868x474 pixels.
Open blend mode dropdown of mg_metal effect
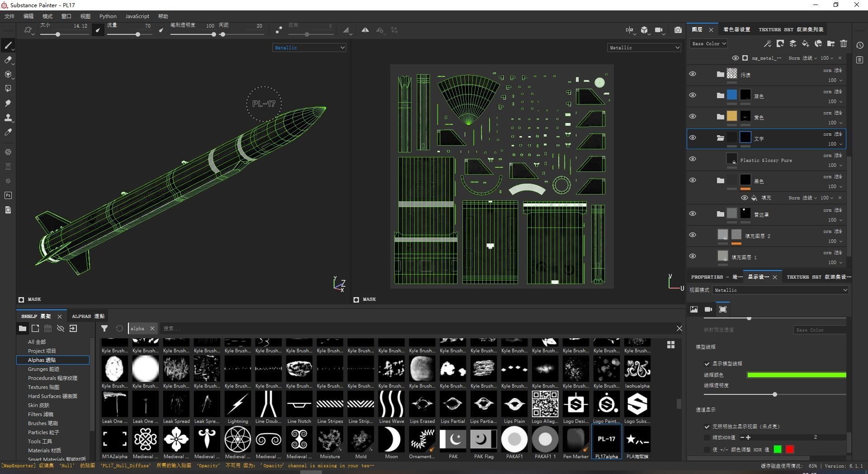point(803,58)
